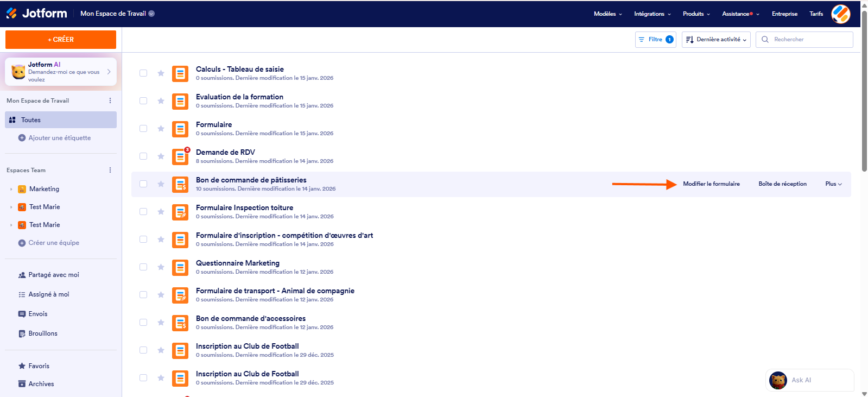Open the Ajouter une étiquette plus icon

[22, 138]
